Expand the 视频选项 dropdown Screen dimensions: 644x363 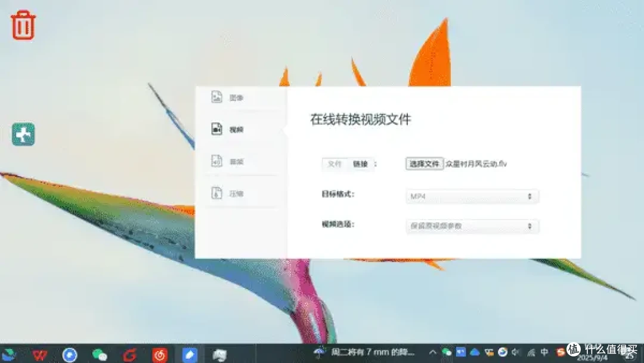point(472,226)
